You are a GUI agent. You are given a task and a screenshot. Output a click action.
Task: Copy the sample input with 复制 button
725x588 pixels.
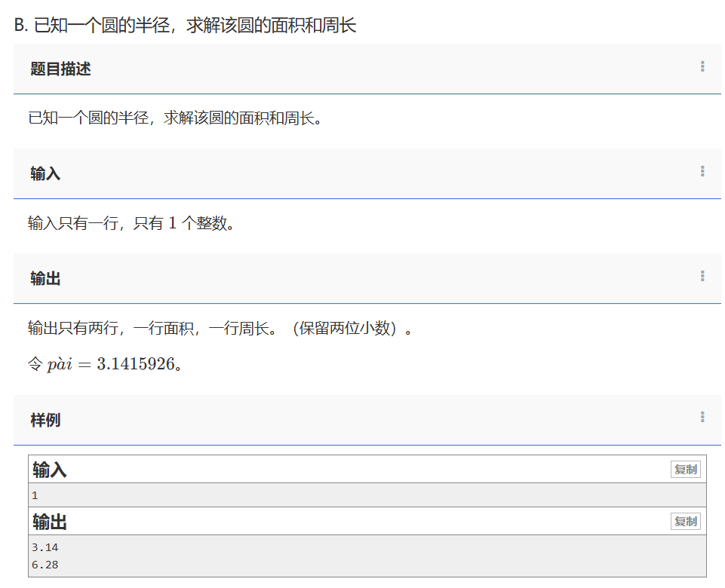coord(685,470)
